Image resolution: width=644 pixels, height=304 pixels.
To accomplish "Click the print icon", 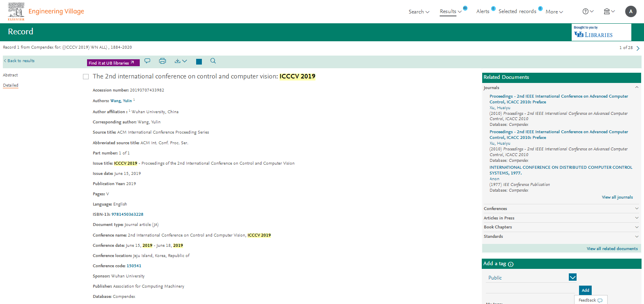I will (162, 61).
